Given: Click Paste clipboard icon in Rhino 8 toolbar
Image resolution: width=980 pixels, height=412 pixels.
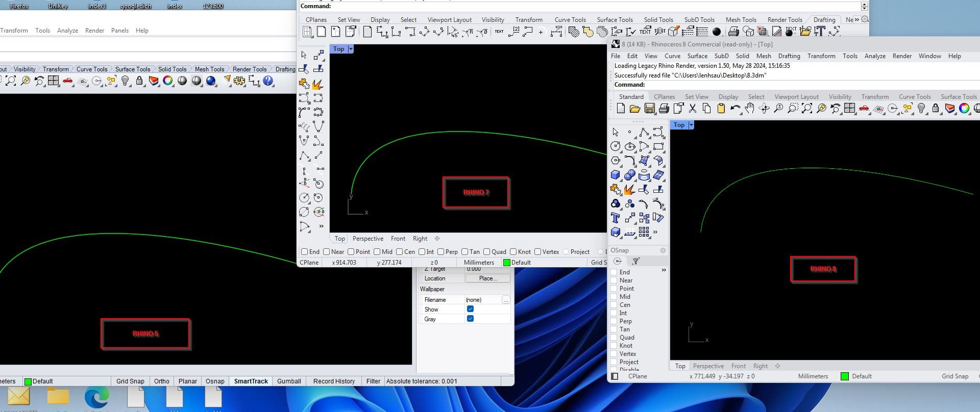Looking at the screenshot, I should tap(721, 108).
